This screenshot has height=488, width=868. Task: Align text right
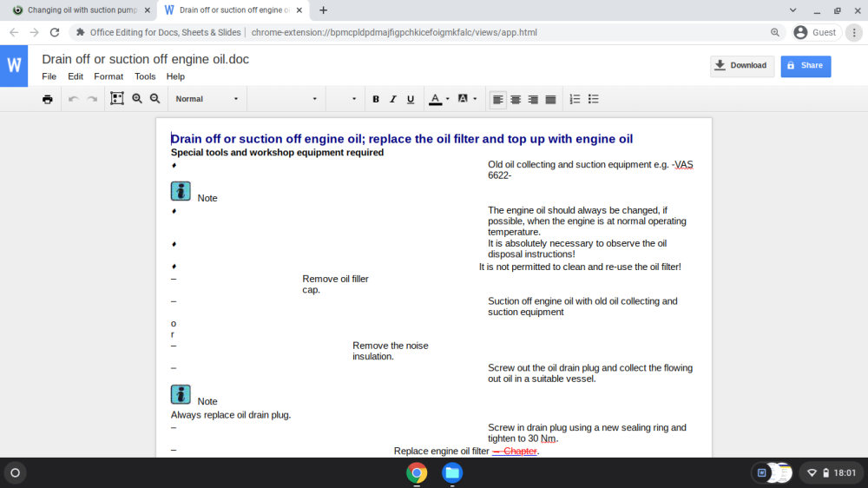(533, 99)
